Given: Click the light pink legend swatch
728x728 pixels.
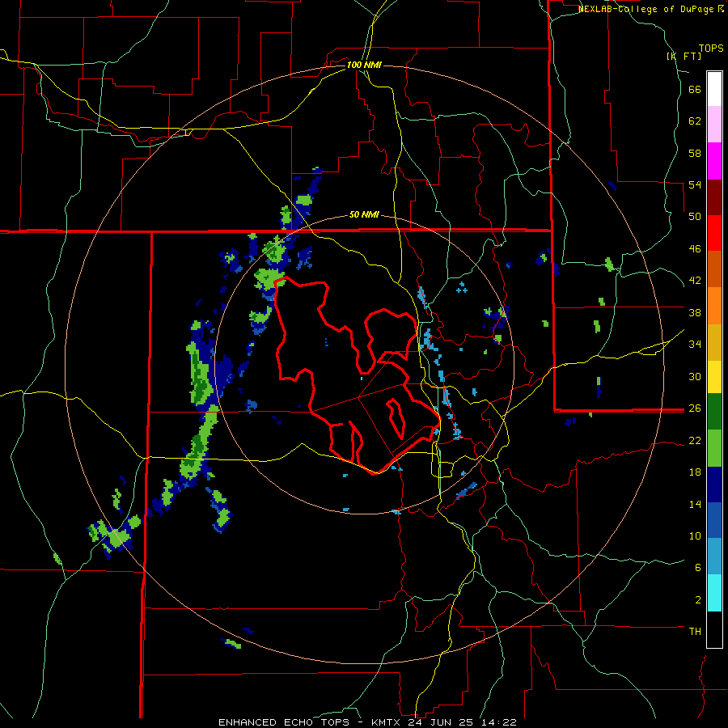Looking at the screenshot, I should pos(714,125).
